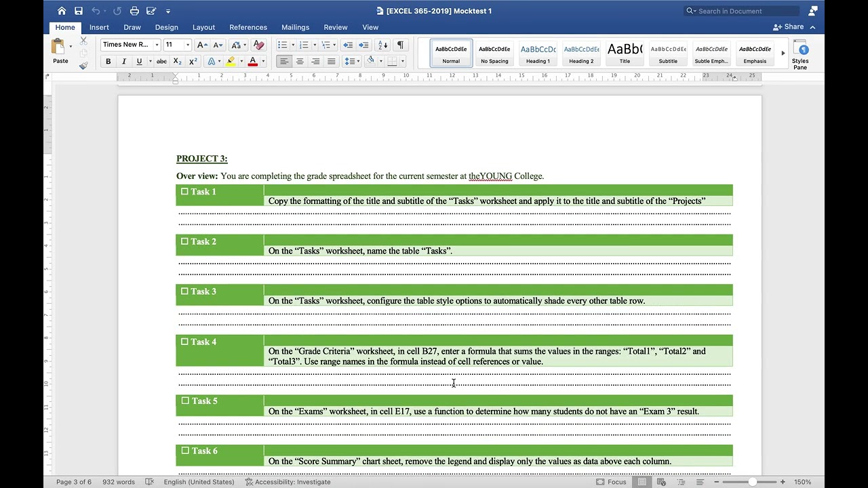Expand the styles gallery arrow
The width and height of the screenshot is (868, 488).
click(783, 53)
